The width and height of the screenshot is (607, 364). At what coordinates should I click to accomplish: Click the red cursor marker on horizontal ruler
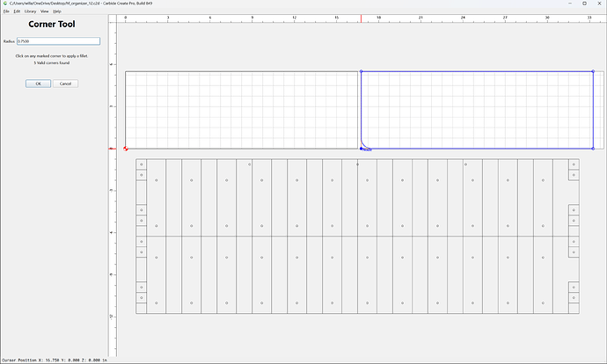click(x=362, y=18)
